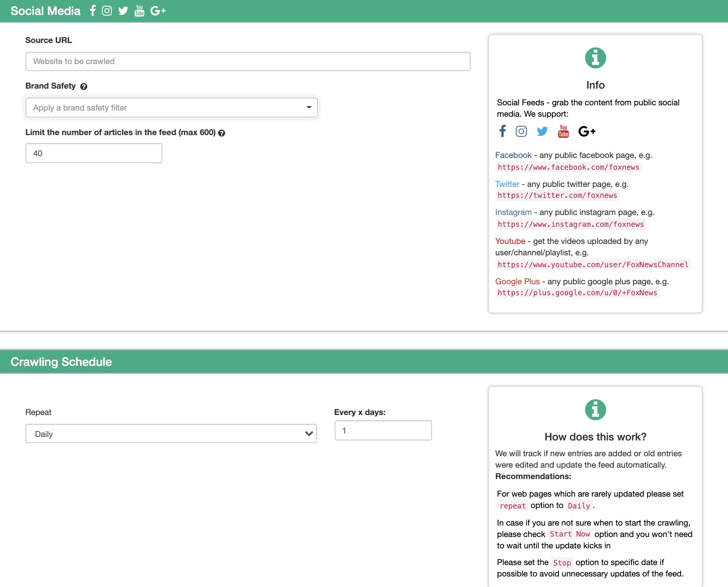Click the Instagram link in the Info panel
This screenshot has height=587, width=728.
tap(513, 212)
